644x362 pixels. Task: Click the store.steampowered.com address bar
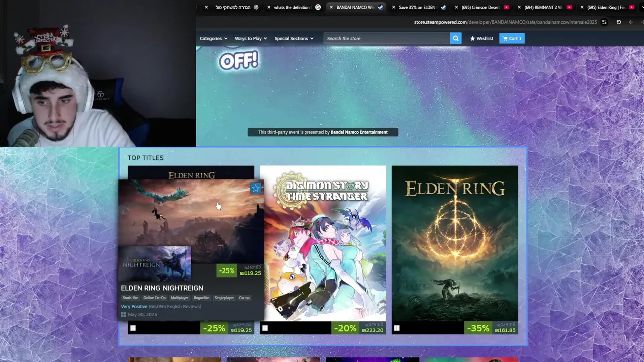click(x=505, y=22)
